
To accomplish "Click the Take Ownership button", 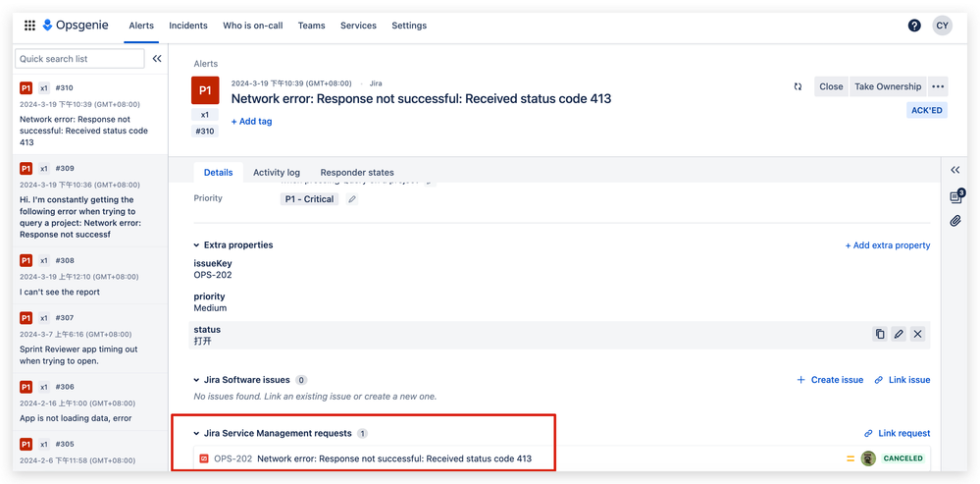I will point(888,87).
